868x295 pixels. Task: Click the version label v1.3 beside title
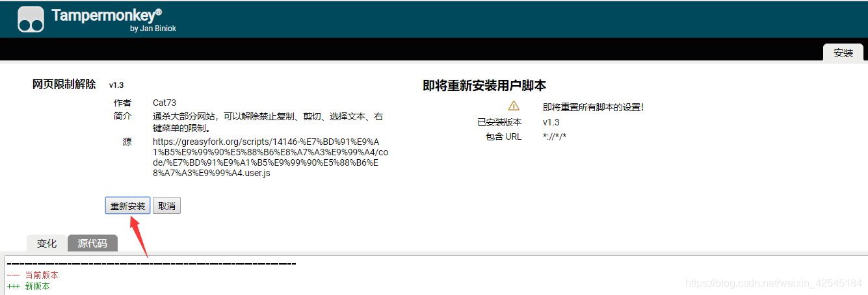pos(116,85)
